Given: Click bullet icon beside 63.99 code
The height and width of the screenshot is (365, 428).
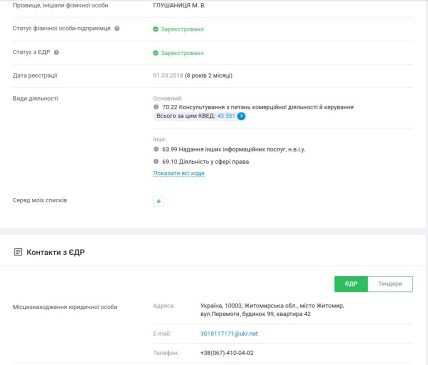Looking at the screenshot, I should click(156, 149).
